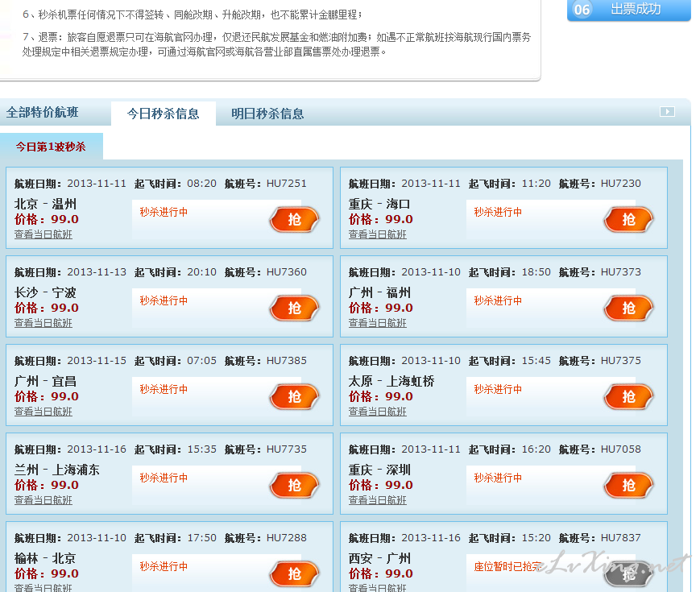Select the 今日第1波秒杀 sub-tab
The width and height of the screenshot is (700, 592).
51,147
